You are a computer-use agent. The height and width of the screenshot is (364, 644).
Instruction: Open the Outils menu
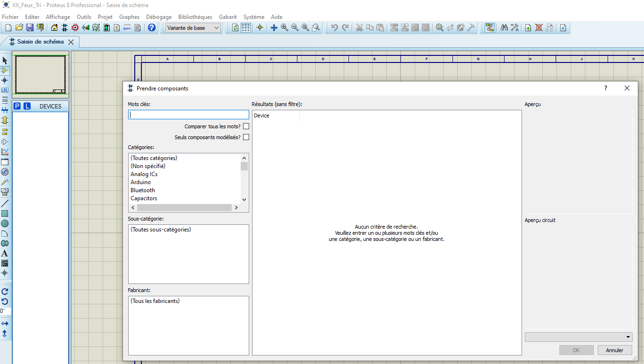(84, 17)
